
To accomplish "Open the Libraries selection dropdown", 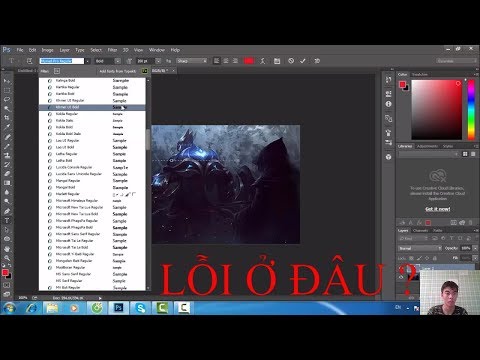I will pos(429,154).
